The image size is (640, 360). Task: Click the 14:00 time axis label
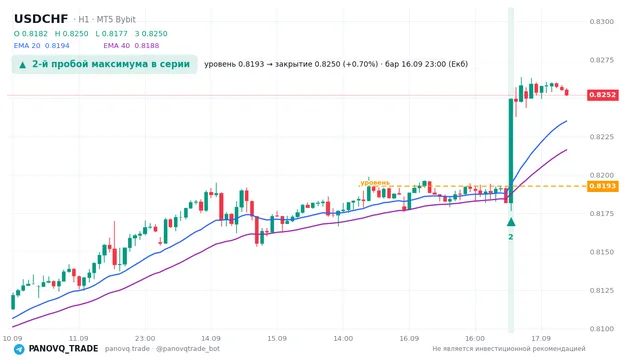(x=343, y=338)
